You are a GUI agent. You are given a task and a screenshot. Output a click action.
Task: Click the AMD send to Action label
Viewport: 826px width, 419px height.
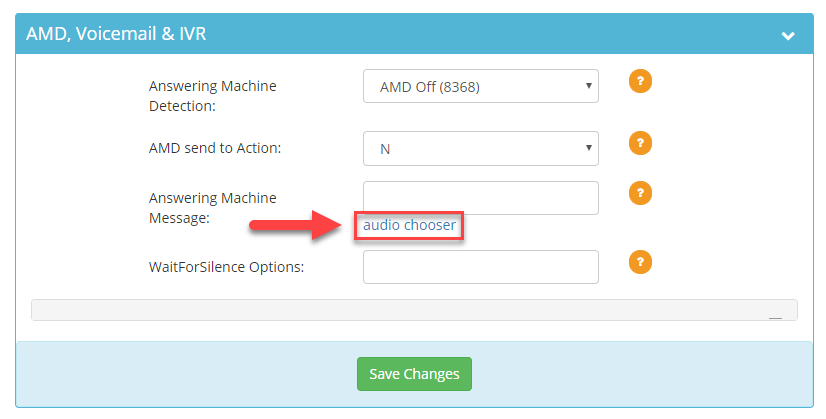(x=215, y=148)
